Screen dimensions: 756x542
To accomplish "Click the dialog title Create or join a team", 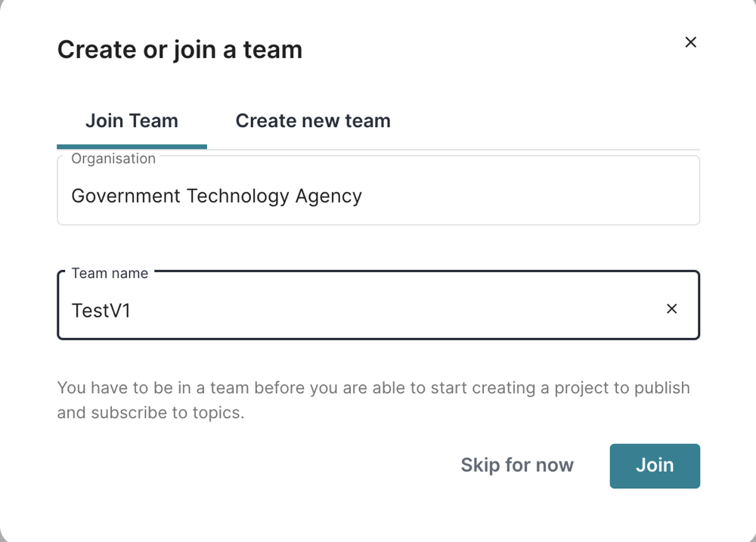I will click(x=180, y=50).
